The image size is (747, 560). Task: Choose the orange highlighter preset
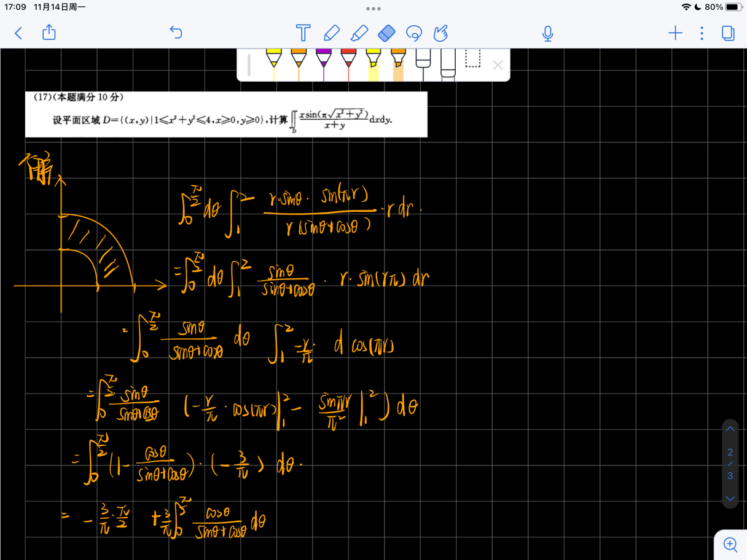click(398, 64)
